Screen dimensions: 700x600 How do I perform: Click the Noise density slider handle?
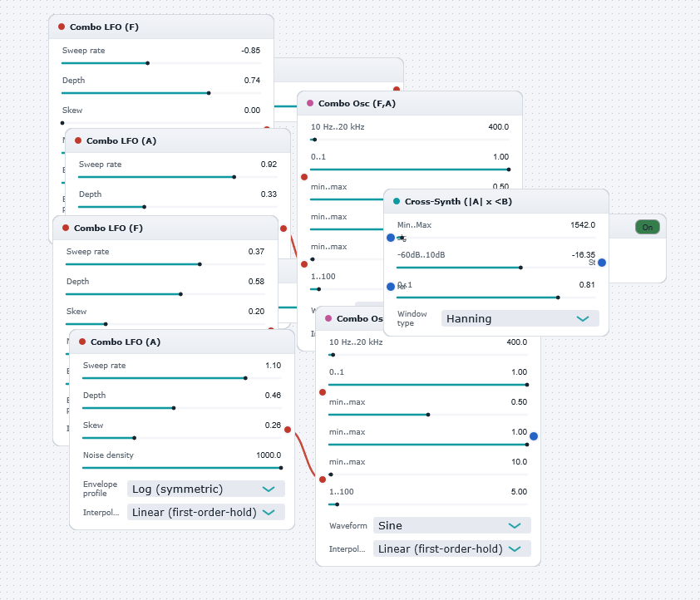tap(281, 468)
